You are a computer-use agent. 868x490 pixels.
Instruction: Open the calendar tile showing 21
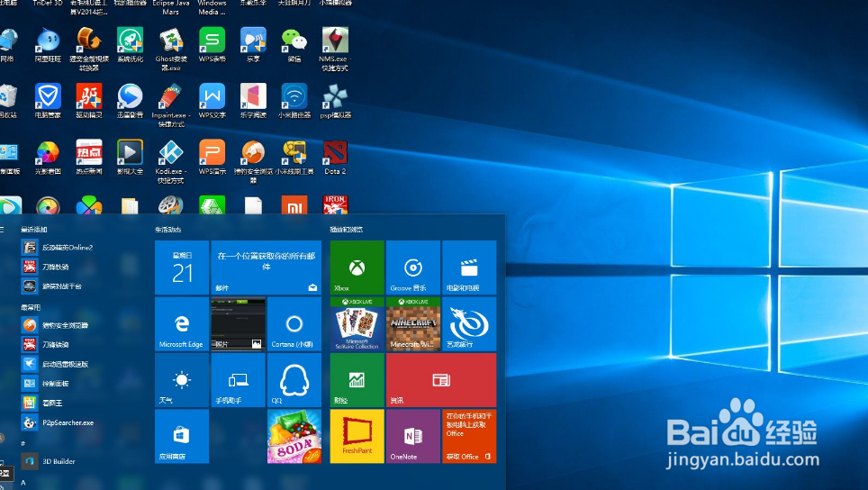coord(182,268)
